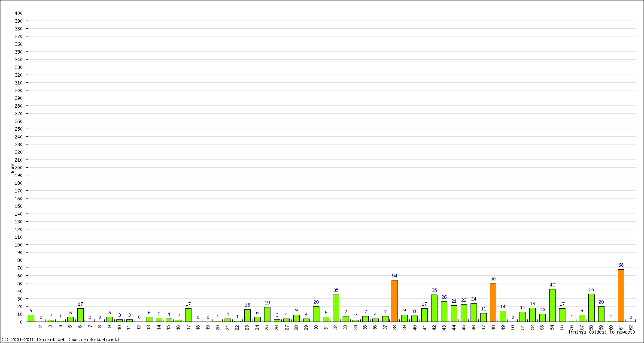Click the value label 9 above innings 1
This screenshot has width=644, height=343.
point(31,310)
